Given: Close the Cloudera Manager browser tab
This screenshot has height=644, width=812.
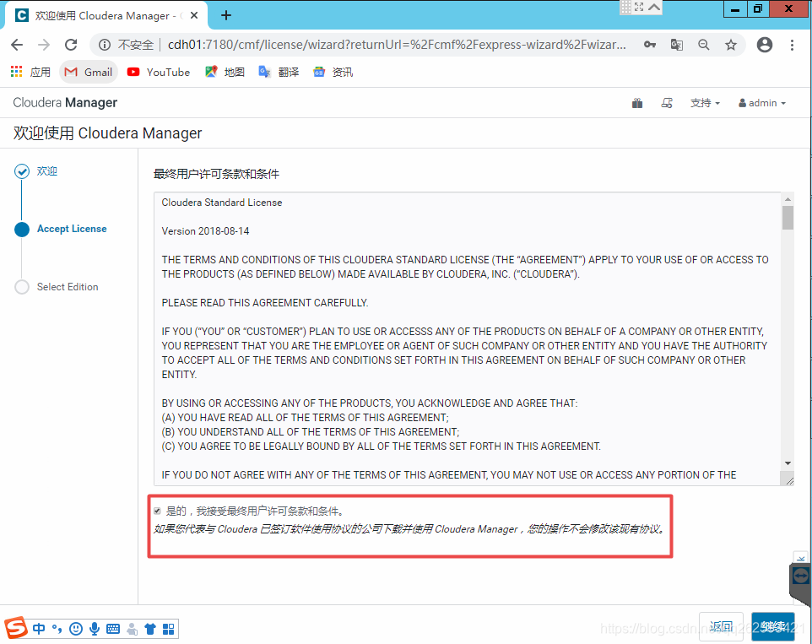Looking at the screenshot, I should point(194,15).
